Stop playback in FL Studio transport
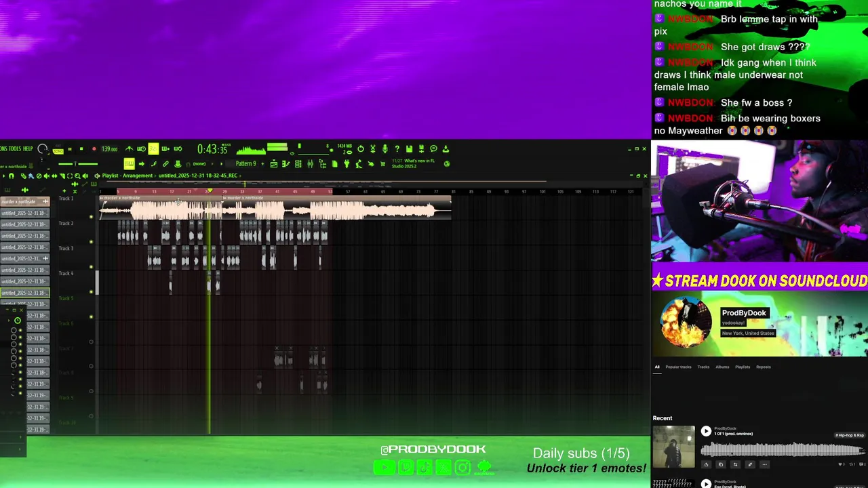 [x=81, y=149]
